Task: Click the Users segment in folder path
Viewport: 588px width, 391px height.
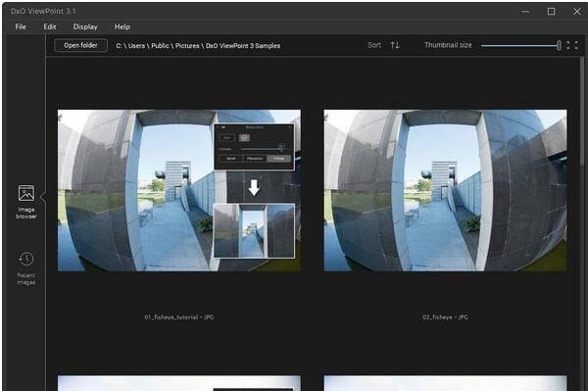Action: (136, 46)
